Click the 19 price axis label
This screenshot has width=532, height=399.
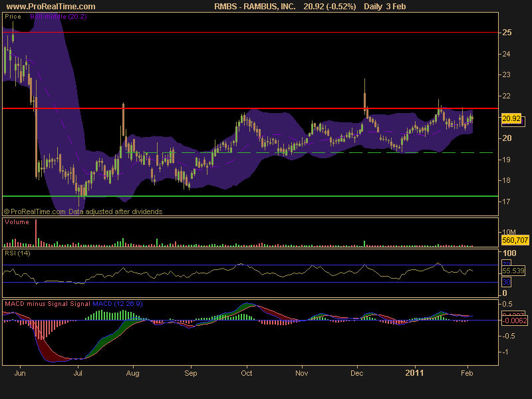tap(506, 160)
